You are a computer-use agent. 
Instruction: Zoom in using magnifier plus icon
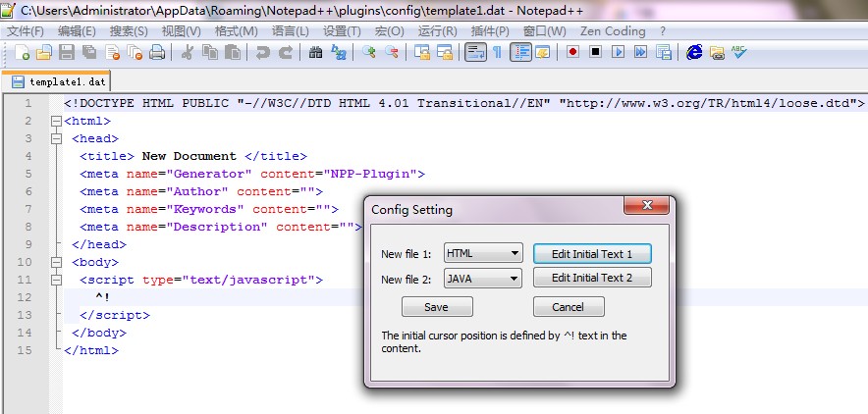coord(368,53)
